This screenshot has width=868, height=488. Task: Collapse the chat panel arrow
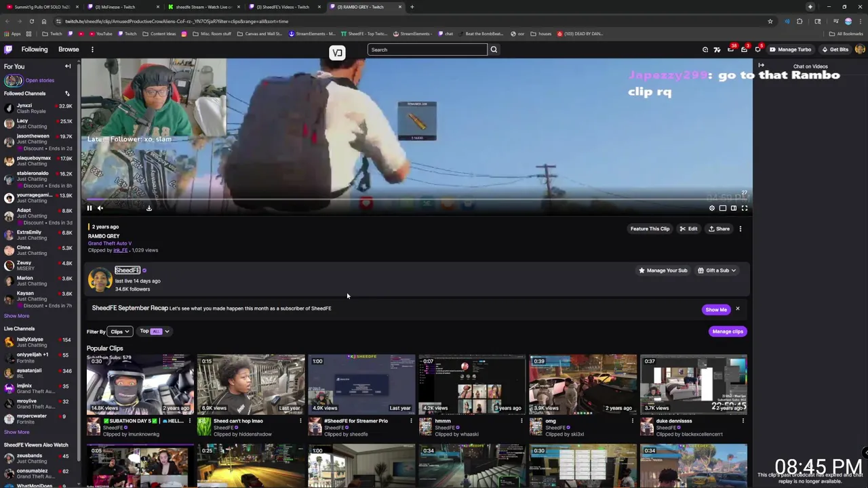coord(762,66)
